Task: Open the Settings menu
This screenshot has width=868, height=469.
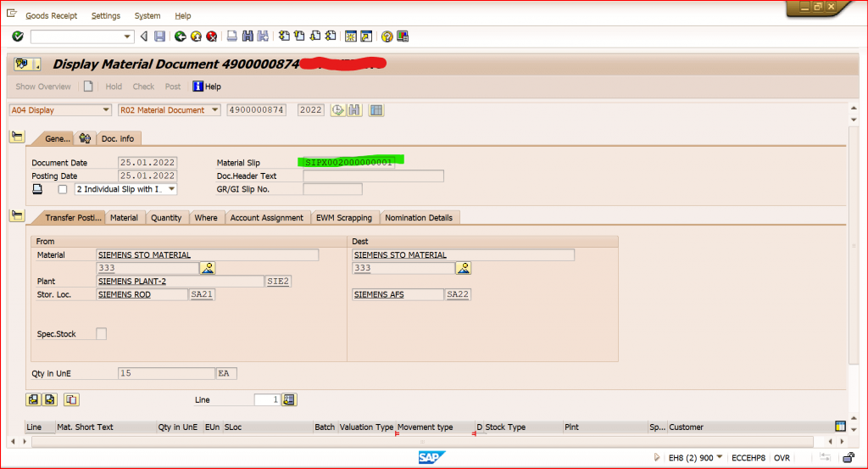Action: pyautogui.click(x=106, y=15)
